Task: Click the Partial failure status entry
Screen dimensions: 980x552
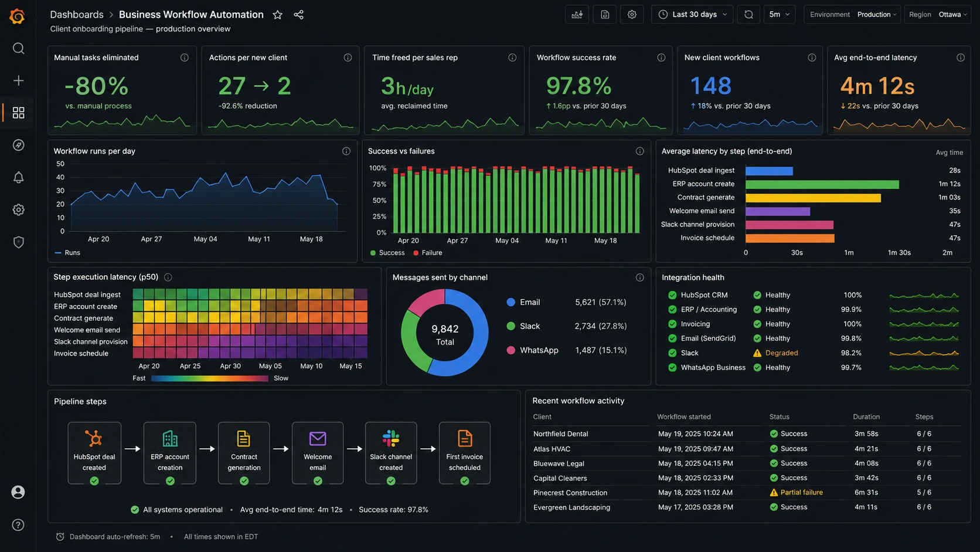Action: point(797,493)
